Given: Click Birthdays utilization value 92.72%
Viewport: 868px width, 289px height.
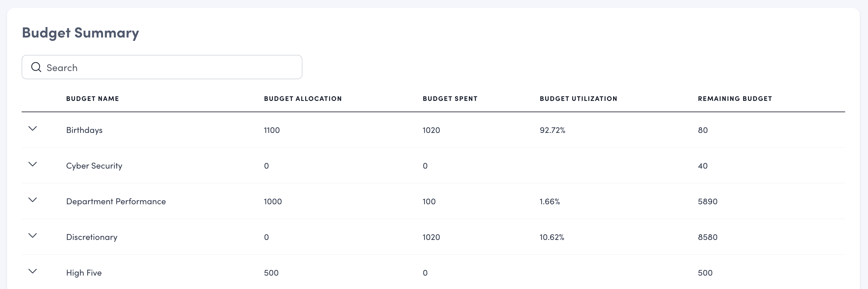Looking at the screenshot, I should tap(552, 130).
